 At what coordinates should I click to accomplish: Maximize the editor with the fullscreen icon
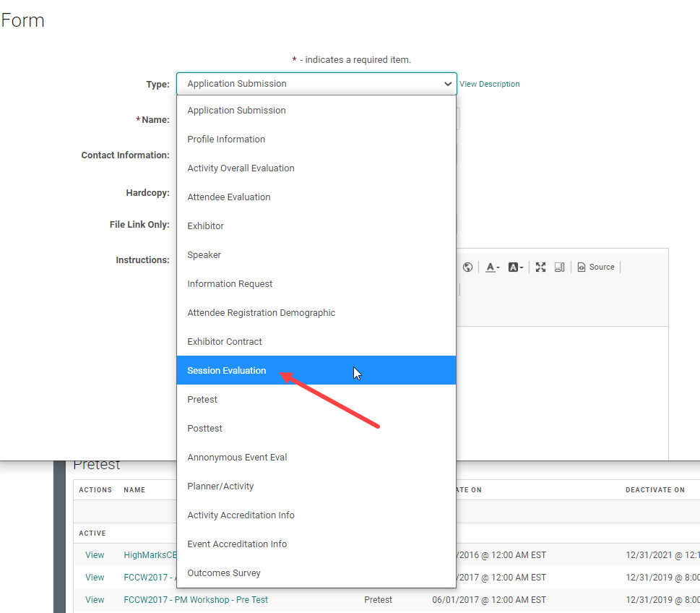point(540,267)
